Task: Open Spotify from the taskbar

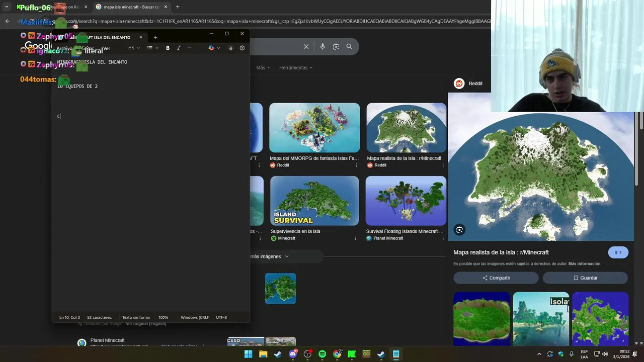Action: [x=323, y=354]
